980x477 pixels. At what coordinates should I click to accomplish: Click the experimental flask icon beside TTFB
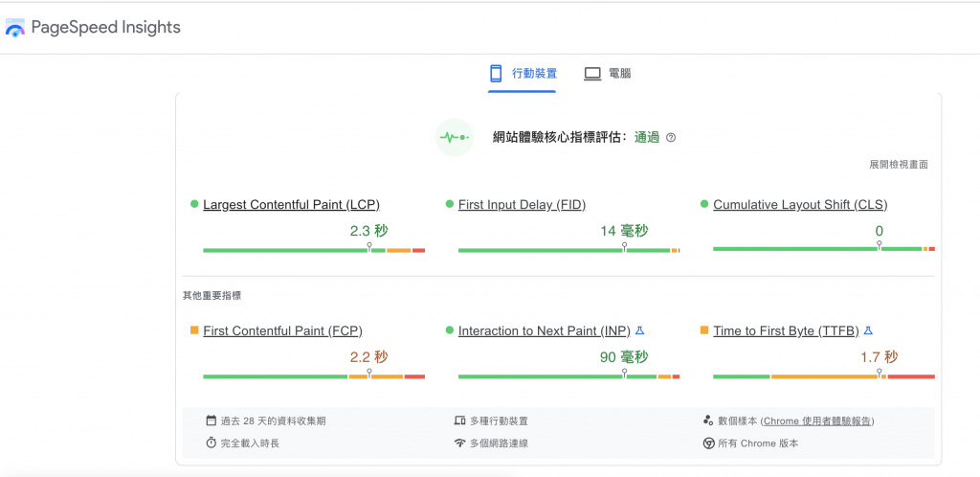coord(868,330)
